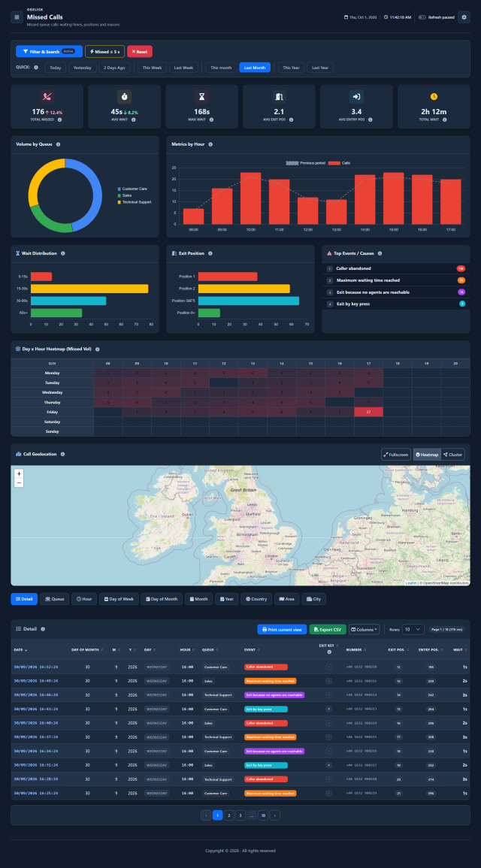Click the clock icon in Total Wait card

point(434,96)
